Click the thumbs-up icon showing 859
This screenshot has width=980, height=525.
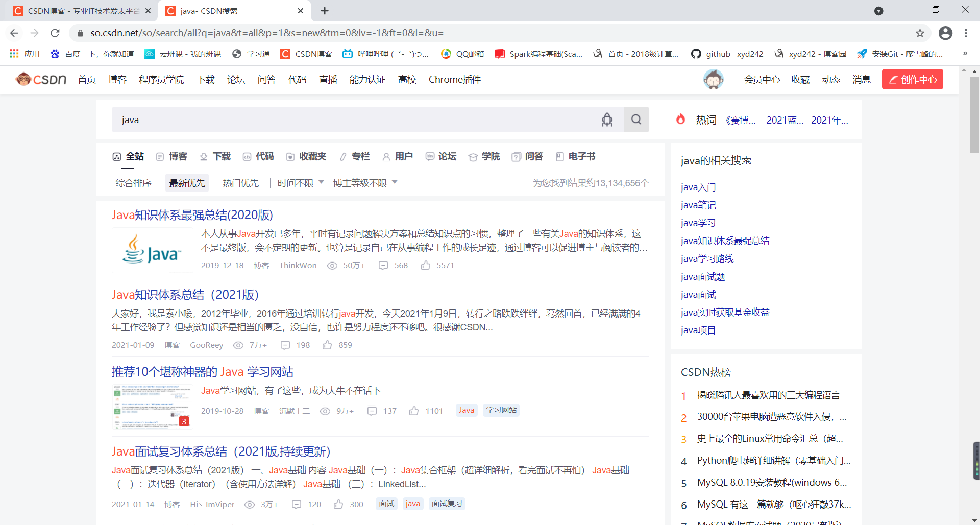pos(327,345)
